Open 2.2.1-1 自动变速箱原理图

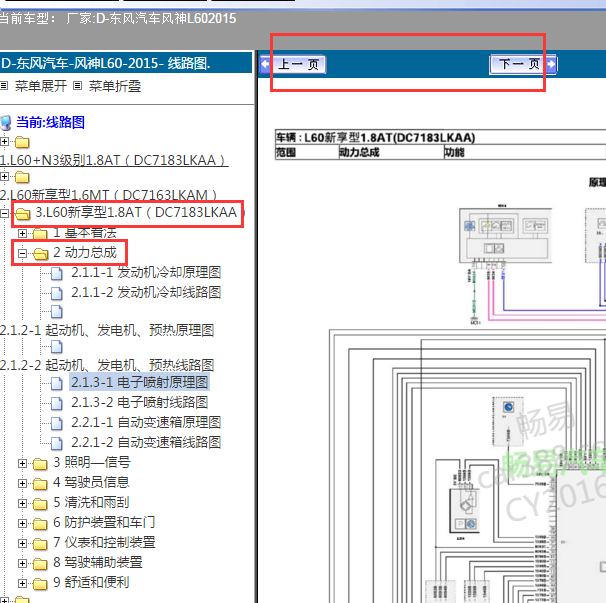146,422
